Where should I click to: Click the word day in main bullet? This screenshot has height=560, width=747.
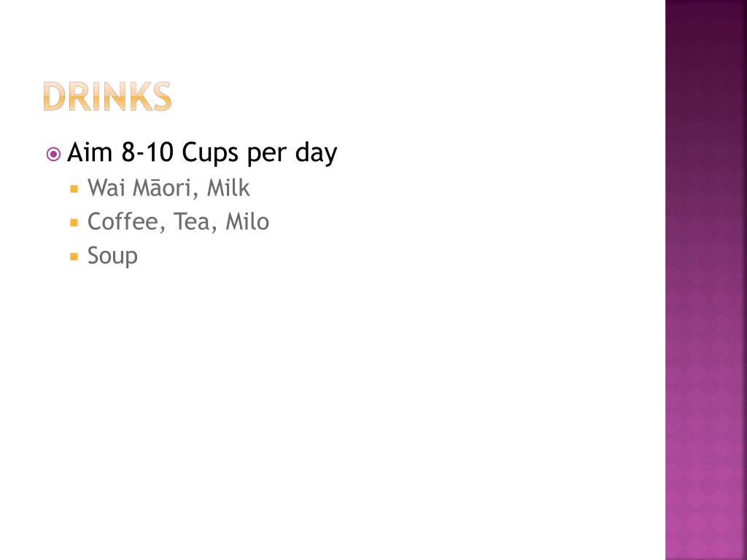[x=316, y=153]
